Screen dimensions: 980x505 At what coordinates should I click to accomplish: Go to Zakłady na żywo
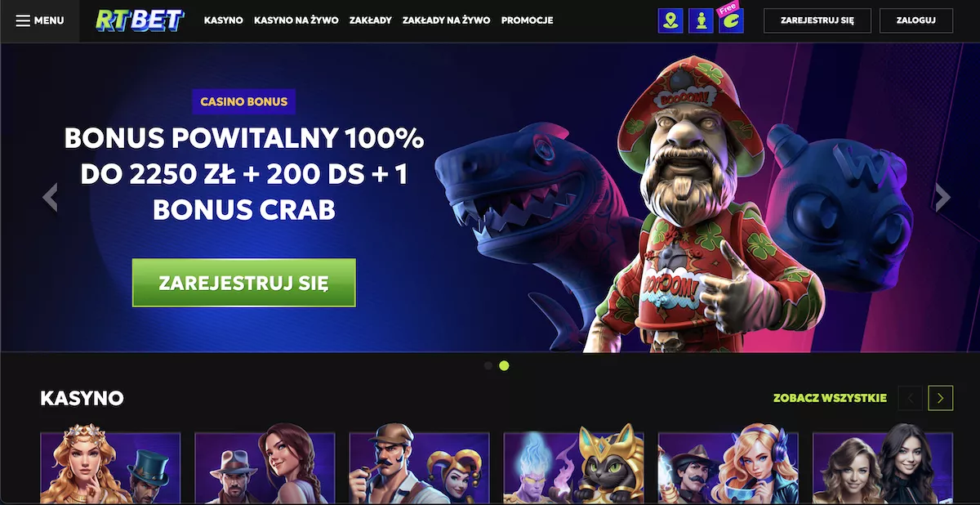pos(447,20)
